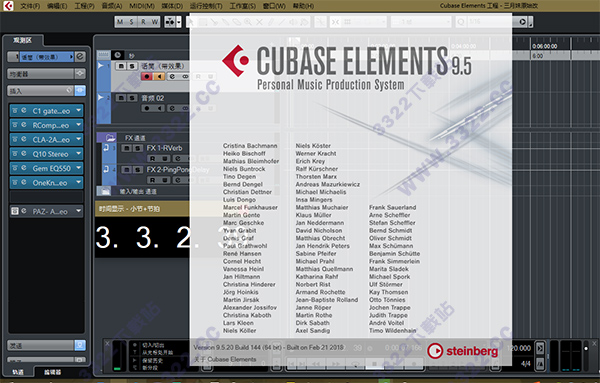This screenshot has height=383, width=600.
Task: Click the PAZ-A insert power icon
Action: [15, 211]
